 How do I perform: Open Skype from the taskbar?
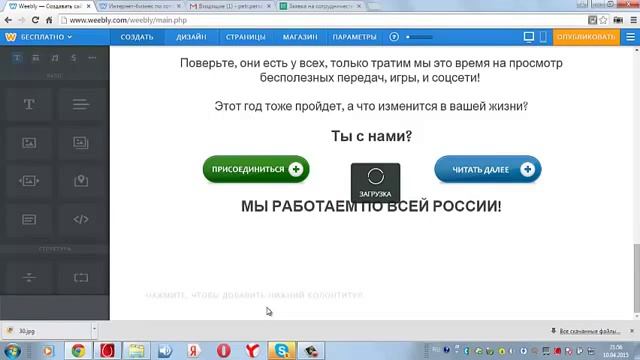tap(282, 351)
